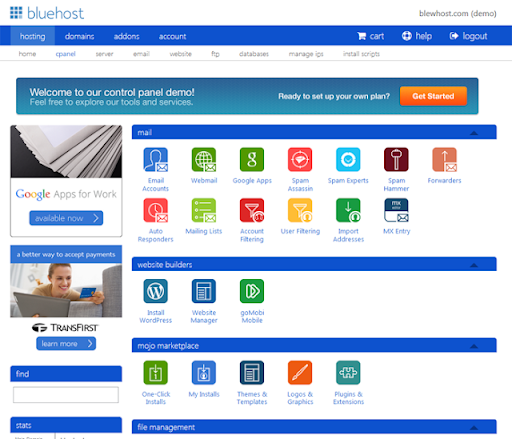Screen dimensions: 512x439
Task: Open Spam Assassin tool
Action: [300, 160]
